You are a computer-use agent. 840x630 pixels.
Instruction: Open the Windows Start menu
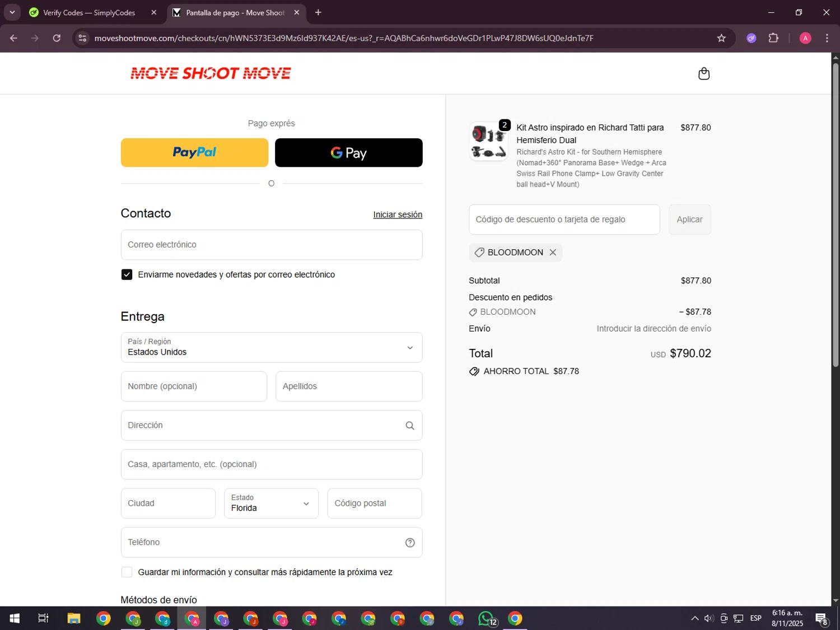point(15,618)
